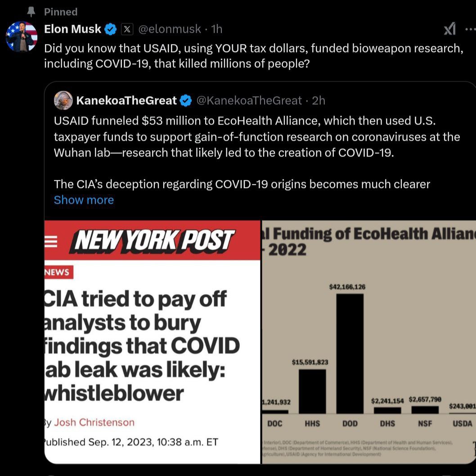476x476 pixels.
Task: Click the red NEWS tag in the article image
Action: click(x=58, y=272)
